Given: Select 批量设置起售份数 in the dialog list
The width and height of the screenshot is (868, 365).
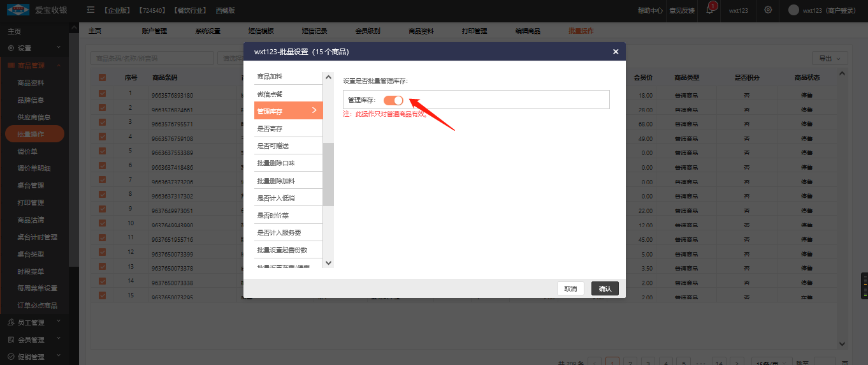Looking at the screenshot, I should coord(288,250).
